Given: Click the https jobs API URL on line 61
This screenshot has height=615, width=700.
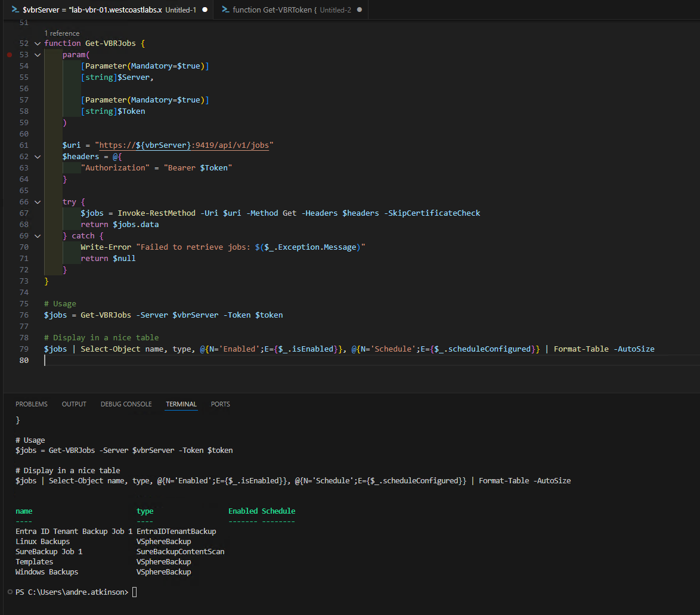Looking at the screenshot, I should coord(186,145).
